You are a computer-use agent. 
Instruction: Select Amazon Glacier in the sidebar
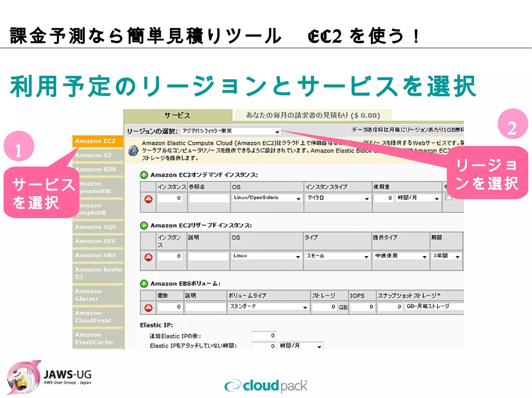pyautogui.click(x=98, y=295)
